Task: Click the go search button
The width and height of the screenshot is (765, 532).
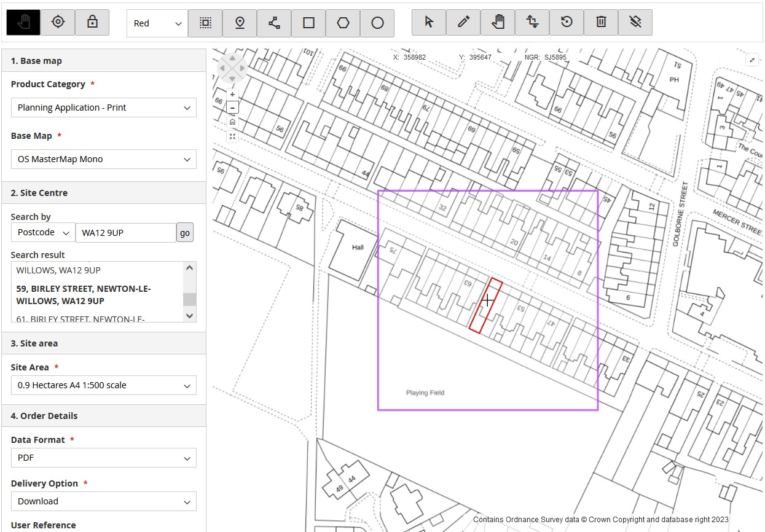Action: pyautogui.click(x=185, y=233)
